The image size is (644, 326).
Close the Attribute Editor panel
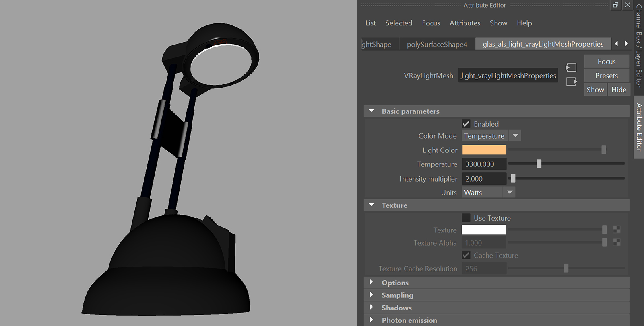point(627,5)
